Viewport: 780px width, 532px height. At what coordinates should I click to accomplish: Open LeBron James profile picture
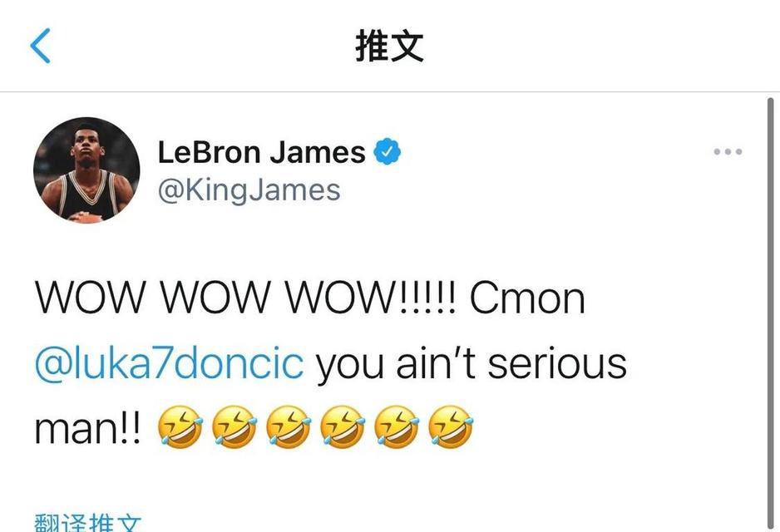[86, 170]
